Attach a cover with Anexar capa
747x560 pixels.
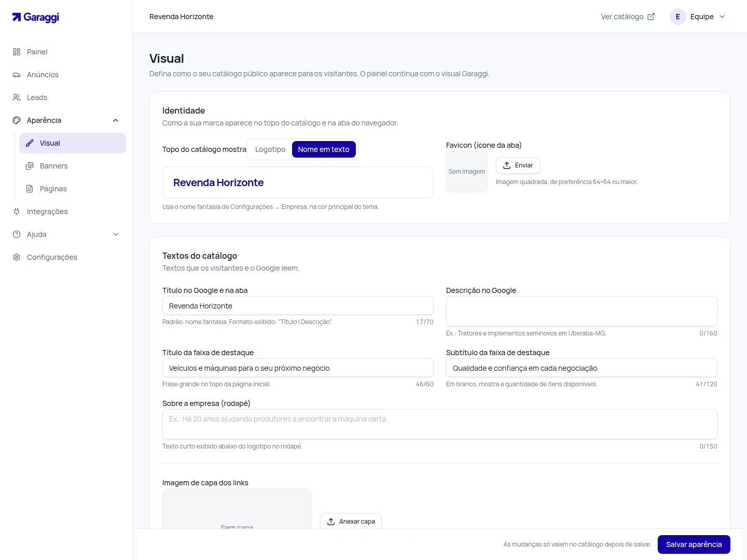[351, 522]
